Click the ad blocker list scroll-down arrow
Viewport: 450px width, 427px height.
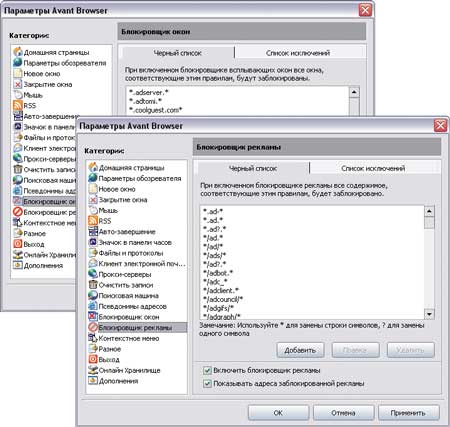[x=429, y=314]
